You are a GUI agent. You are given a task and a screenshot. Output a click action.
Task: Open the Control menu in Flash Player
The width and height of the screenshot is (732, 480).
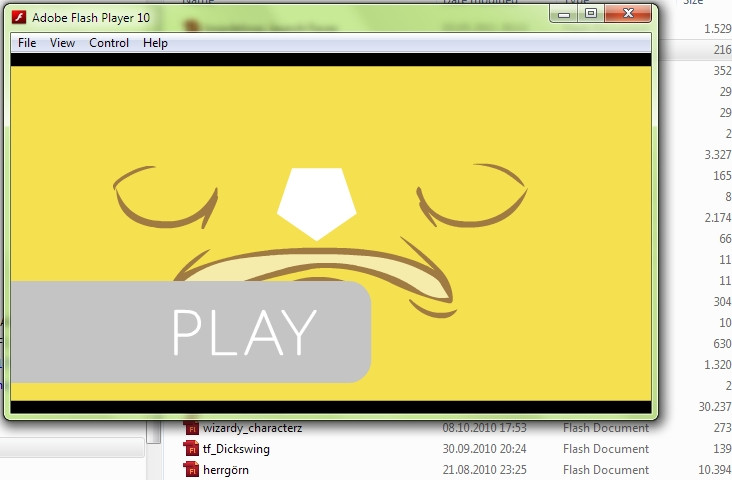pyautogui.click(x=109, y=43)
